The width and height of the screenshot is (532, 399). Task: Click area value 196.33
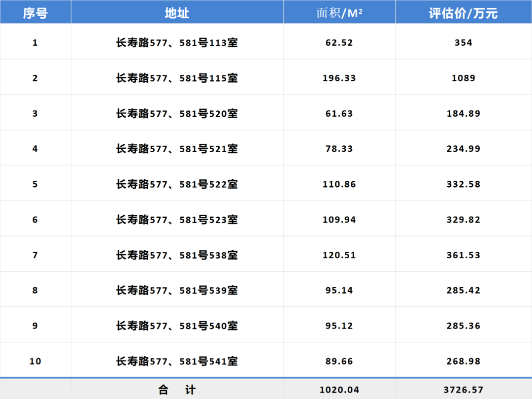[x=339, y=78]
